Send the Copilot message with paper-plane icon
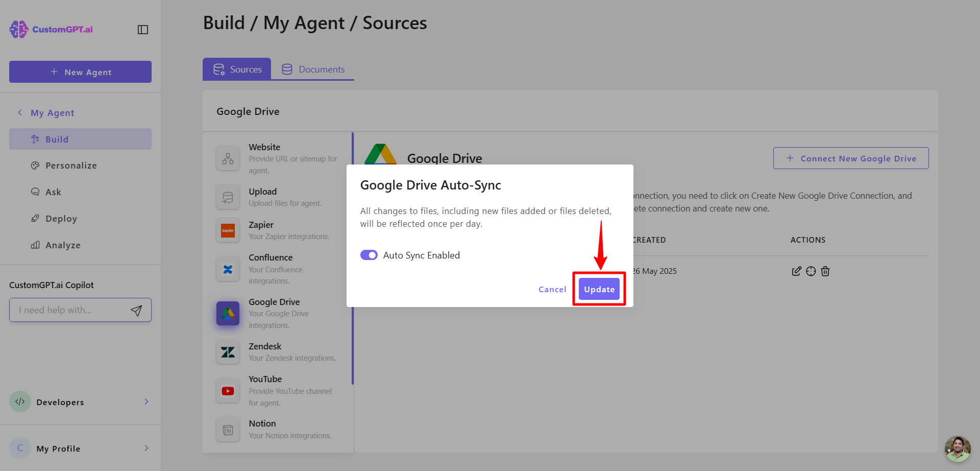Screen dimensions: 980x471 pyautogui.click(x=136, y=310)
